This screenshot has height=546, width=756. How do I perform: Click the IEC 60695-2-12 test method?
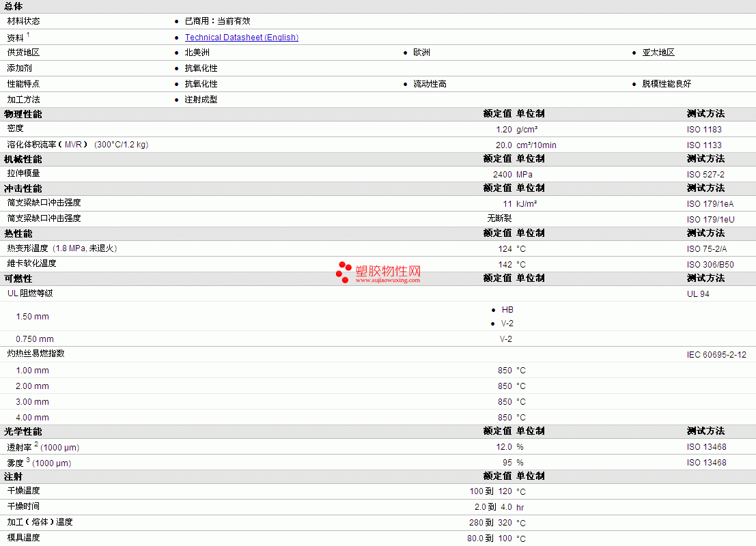click(716, 355)
